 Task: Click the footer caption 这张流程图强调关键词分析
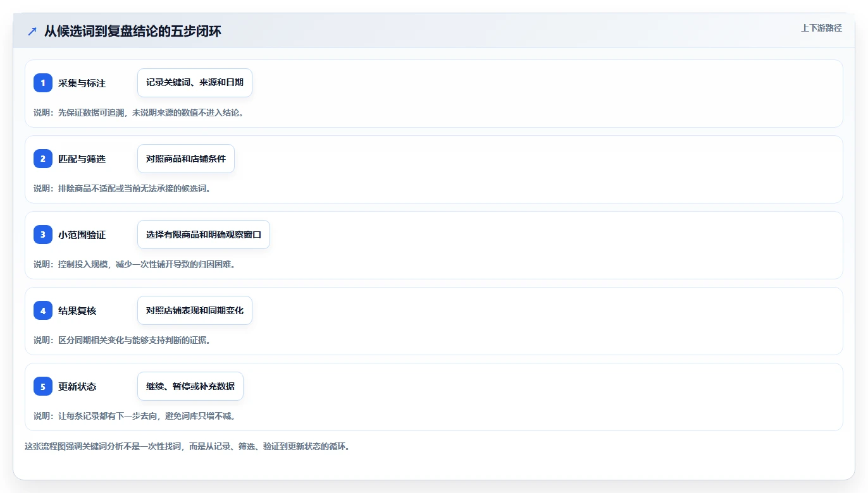[187, 446]
